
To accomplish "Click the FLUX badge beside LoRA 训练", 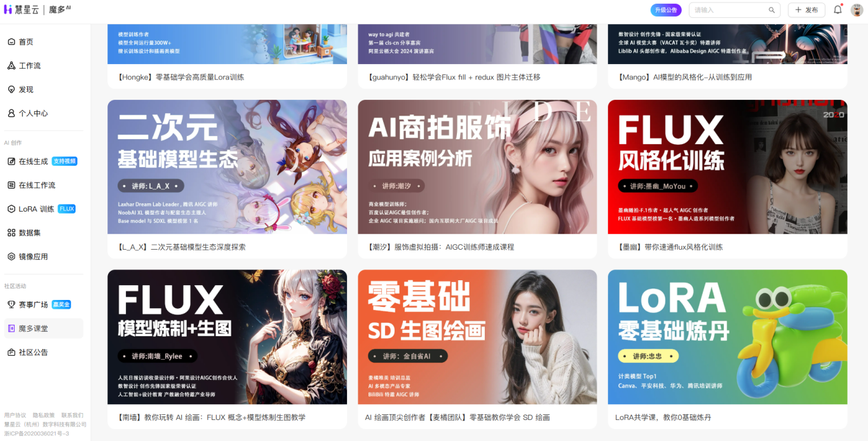I will click(x=67, y=209).
